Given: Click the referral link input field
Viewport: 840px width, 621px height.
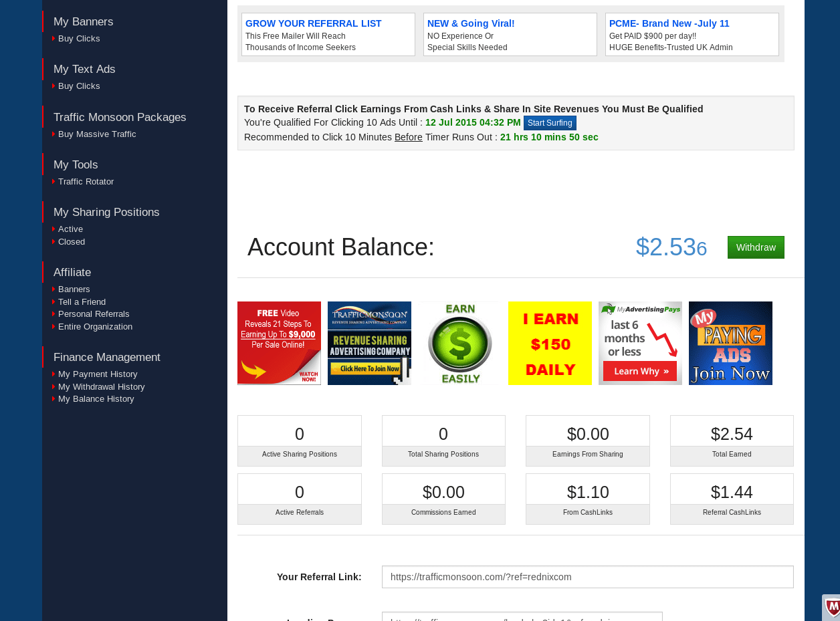Looking at the screenshot, I should [x=587, y=577].
